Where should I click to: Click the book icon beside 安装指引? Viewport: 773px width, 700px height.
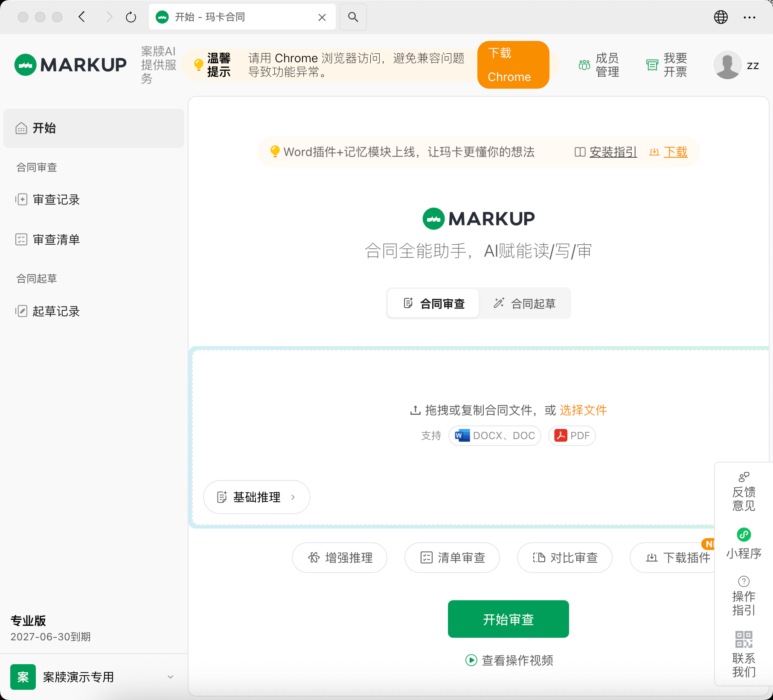tap(580, 152)
